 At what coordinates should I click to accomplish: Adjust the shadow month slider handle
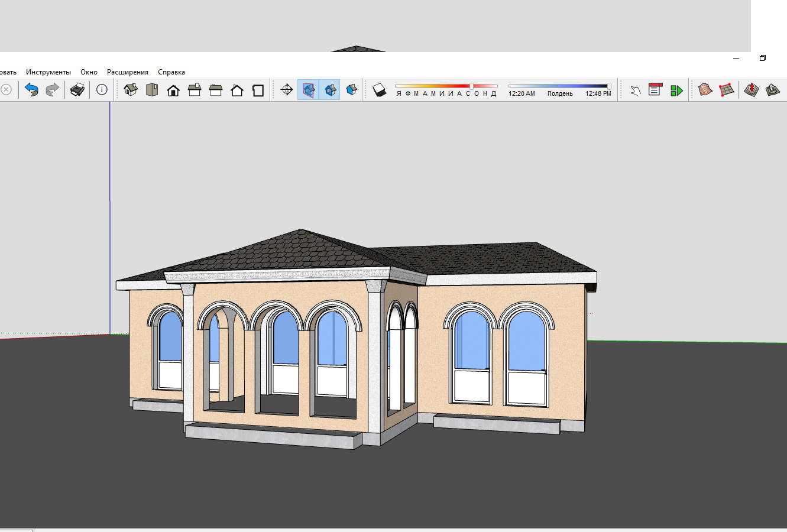tap(471, 86)
